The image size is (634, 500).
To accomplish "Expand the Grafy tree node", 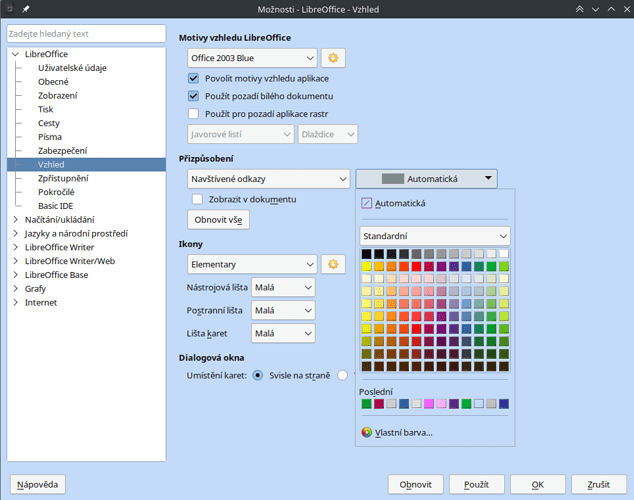I will click(x=15, y=289).
